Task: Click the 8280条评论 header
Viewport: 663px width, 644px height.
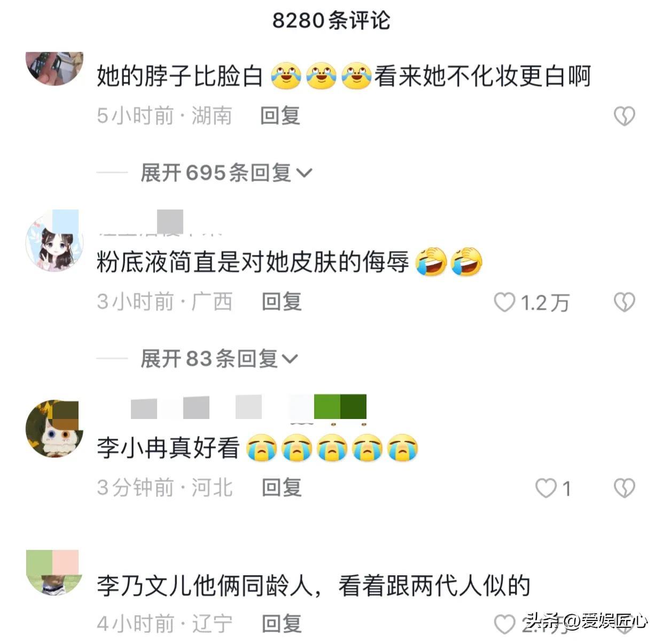Action: [331, 20]
